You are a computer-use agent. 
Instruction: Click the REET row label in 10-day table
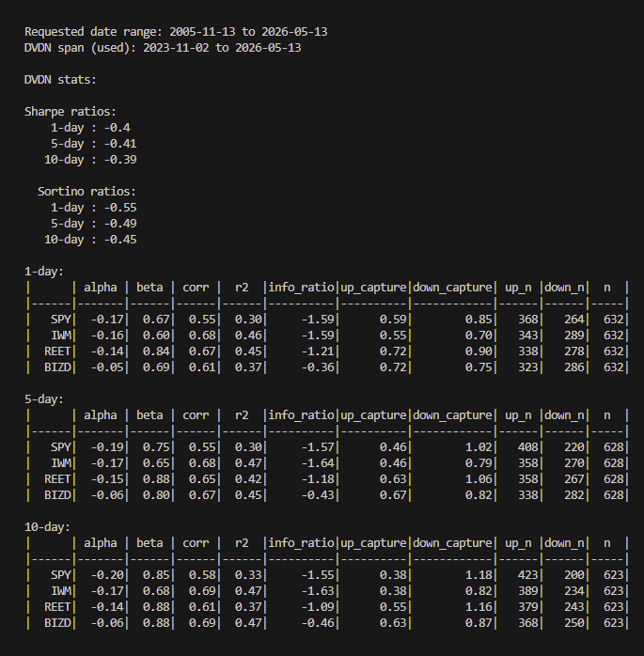(57, 606)
